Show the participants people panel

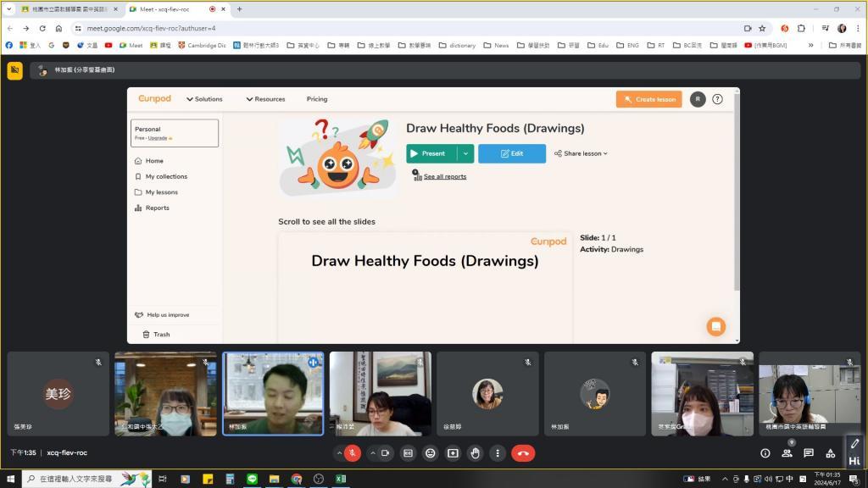[787, 453]
